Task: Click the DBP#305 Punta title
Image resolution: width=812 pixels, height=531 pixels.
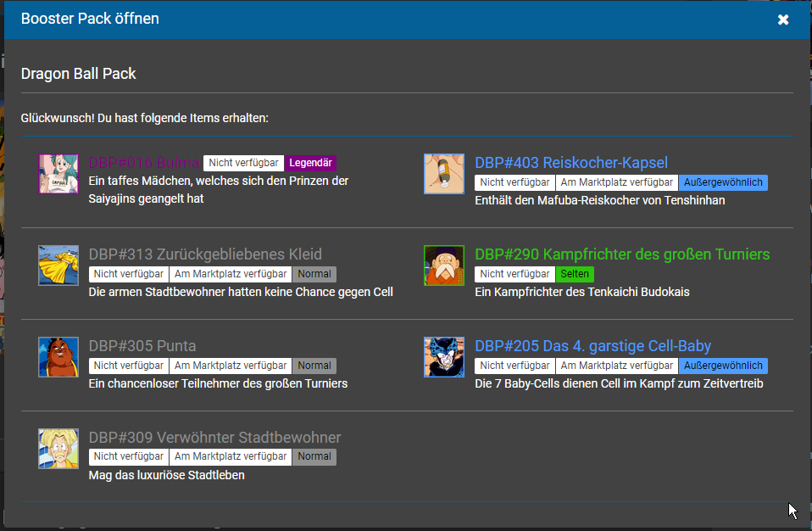Action: pyautogui.click(x=142, y=346)
